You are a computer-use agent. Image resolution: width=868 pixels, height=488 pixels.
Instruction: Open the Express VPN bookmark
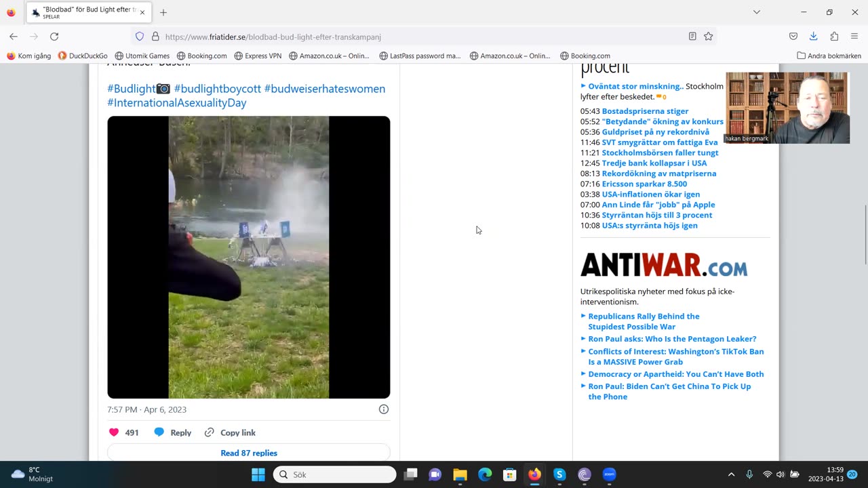click(258, 56)
